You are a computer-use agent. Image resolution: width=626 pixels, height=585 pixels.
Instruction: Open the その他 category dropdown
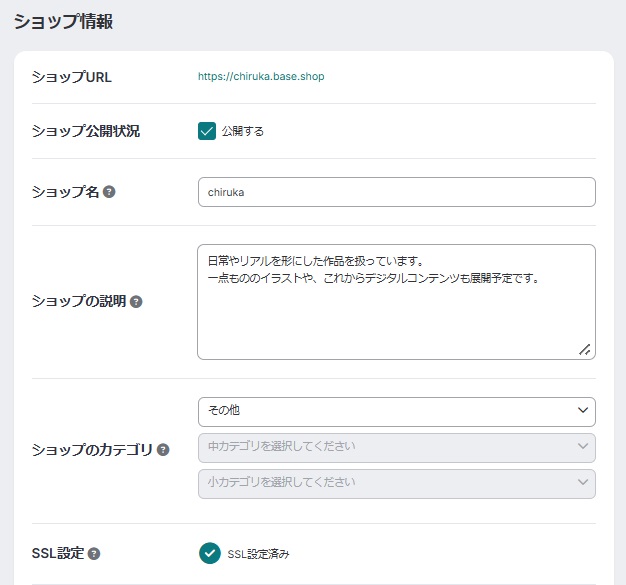tap(396, 411)
